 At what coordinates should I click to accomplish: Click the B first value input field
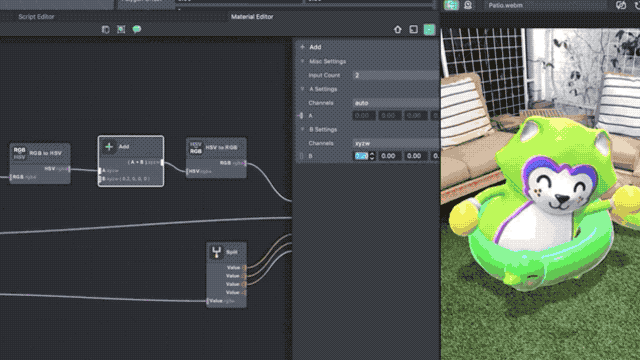[361, 156]
